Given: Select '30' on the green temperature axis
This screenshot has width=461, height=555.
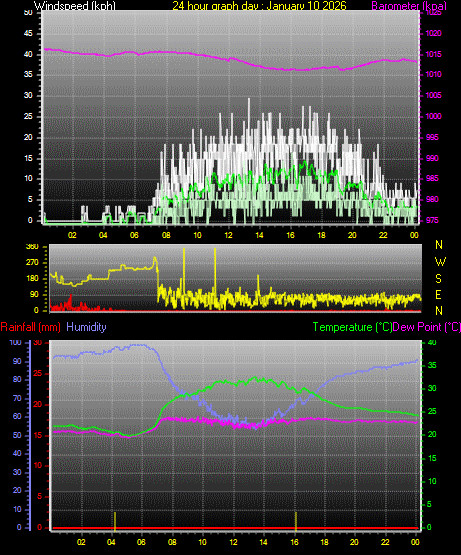Looking at the screenshot, I should [432, 388].
